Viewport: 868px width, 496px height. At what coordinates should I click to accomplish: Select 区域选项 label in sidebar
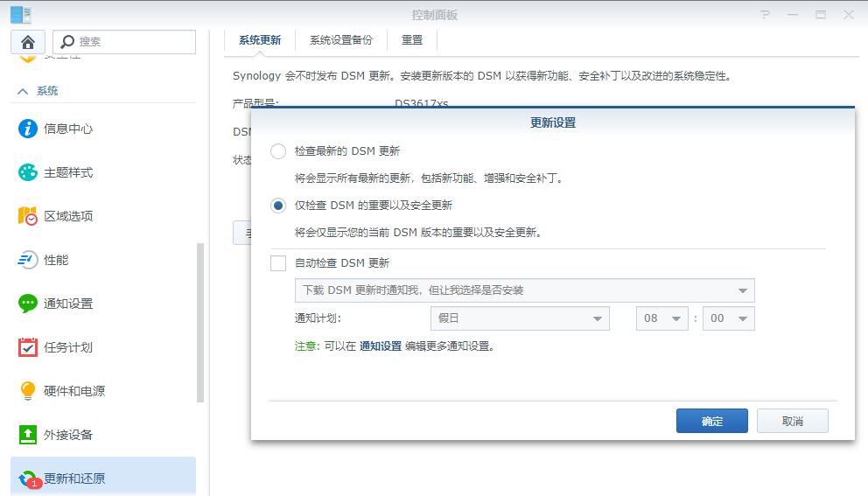[68, 216]
